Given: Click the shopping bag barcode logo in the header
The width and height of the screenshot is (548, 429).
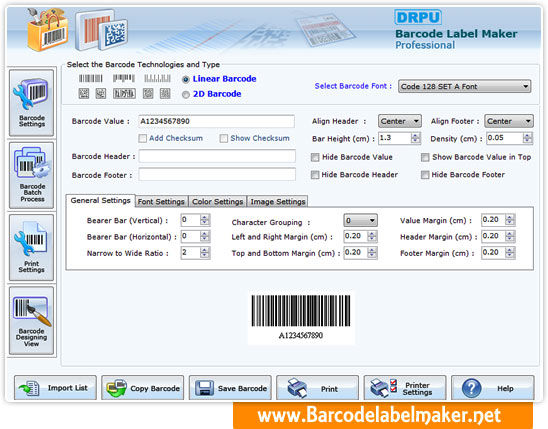Looking at the screenshot, I should tap(48, 29).
